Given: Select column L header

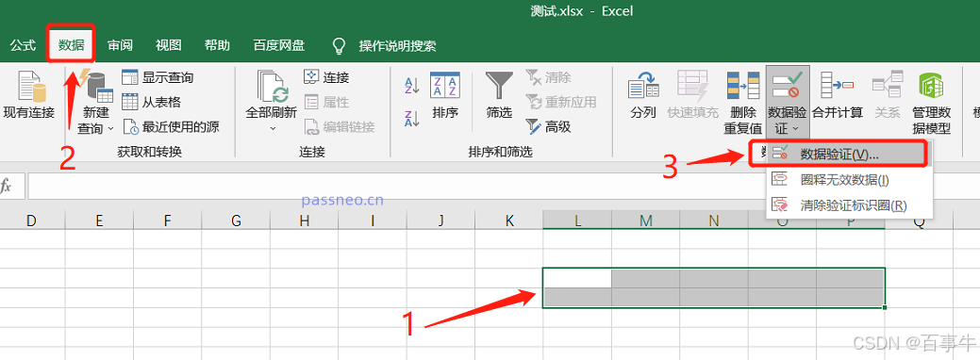Looking at the screenshot, I should coord(577,220).
